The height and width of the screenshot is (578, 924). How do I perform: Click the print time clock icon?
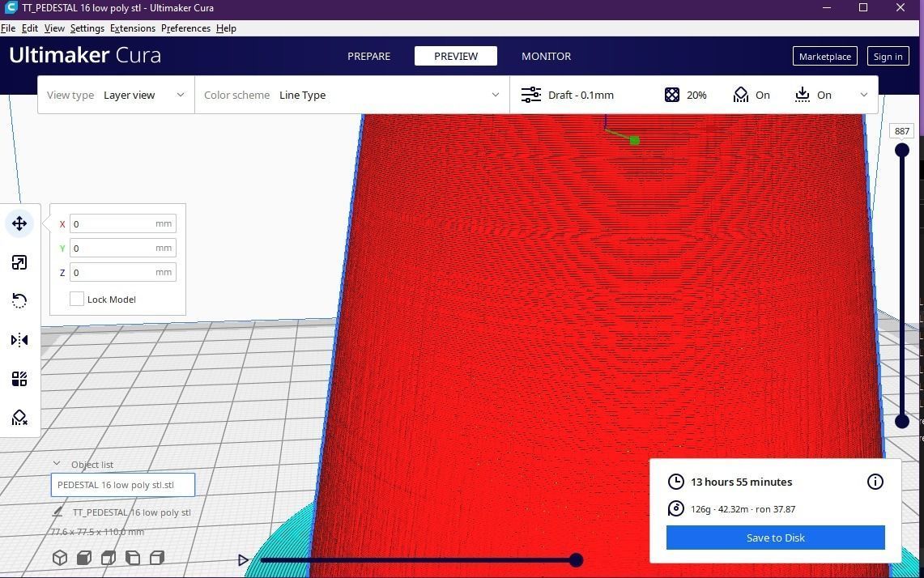click(676, 482)
